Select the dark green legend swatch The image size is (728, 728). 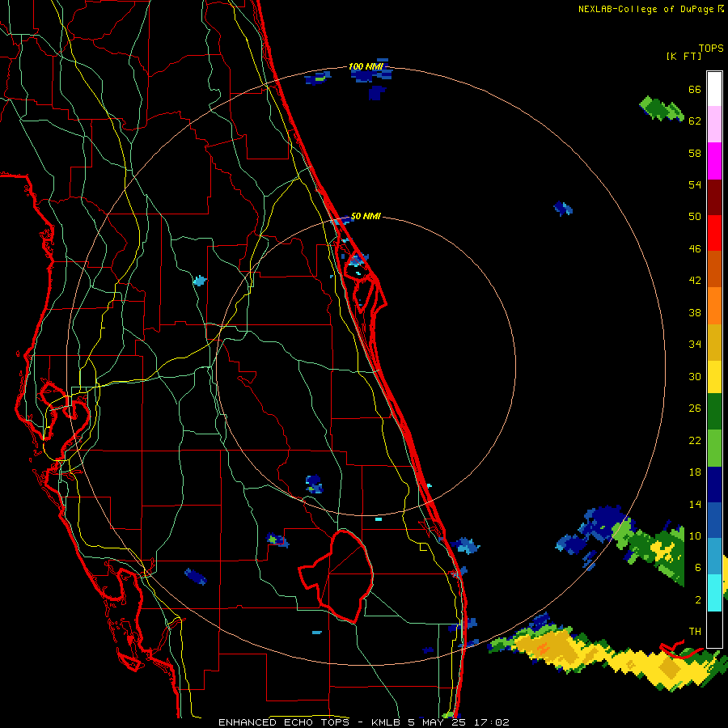tap(714, 412)
